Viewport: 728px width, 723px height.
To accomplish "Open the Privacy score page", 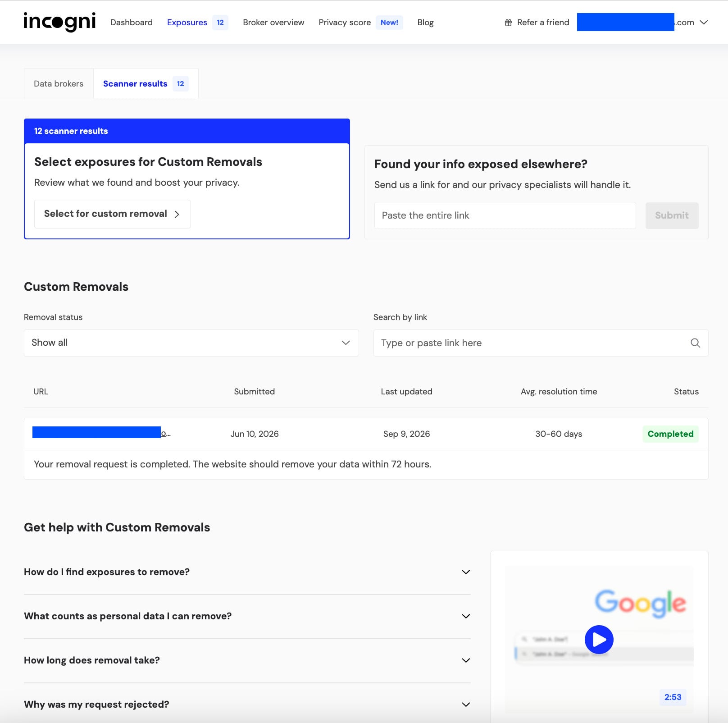I will 345,23.
